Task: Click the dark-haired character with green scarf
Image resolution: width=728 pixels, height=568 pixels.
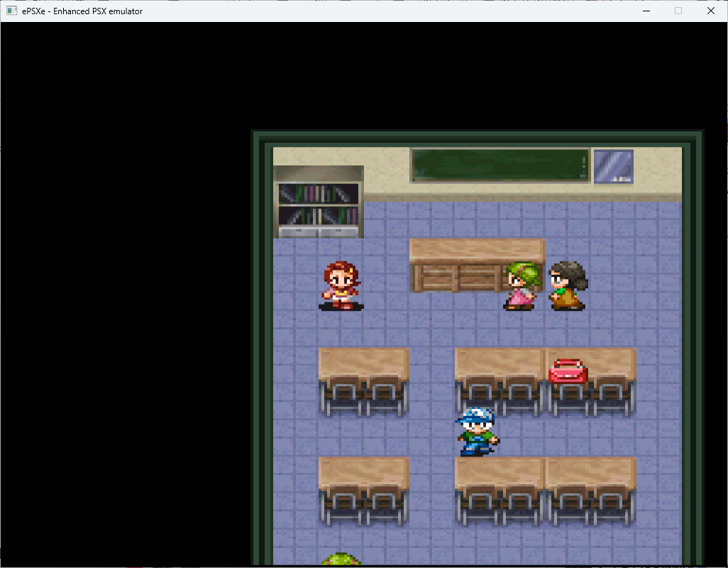Action: [x=567, y=285]
